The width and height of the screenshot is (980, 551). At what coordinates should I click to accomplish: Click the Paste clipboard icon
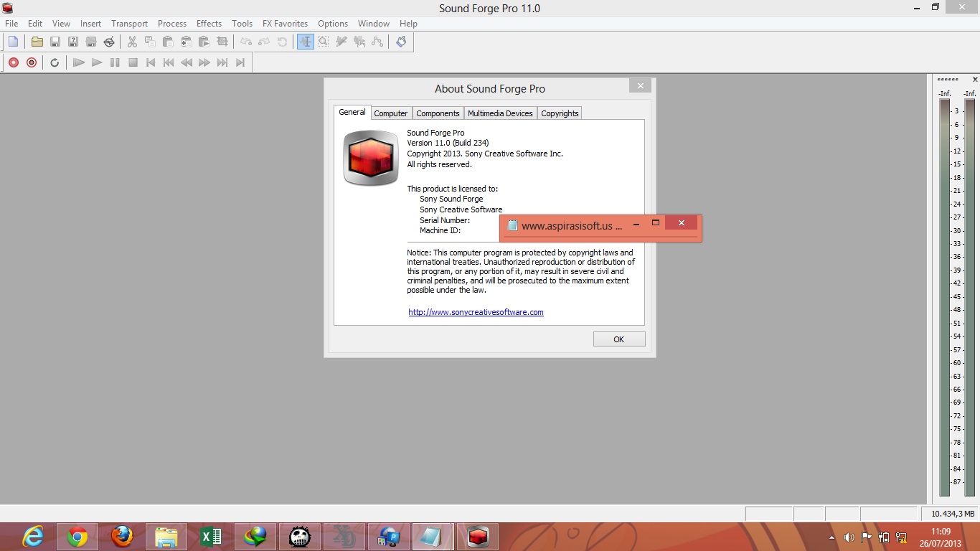(x=168, y=42)
